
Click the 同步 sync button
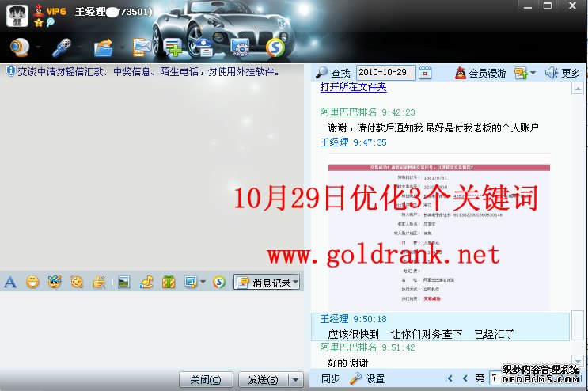330,379
